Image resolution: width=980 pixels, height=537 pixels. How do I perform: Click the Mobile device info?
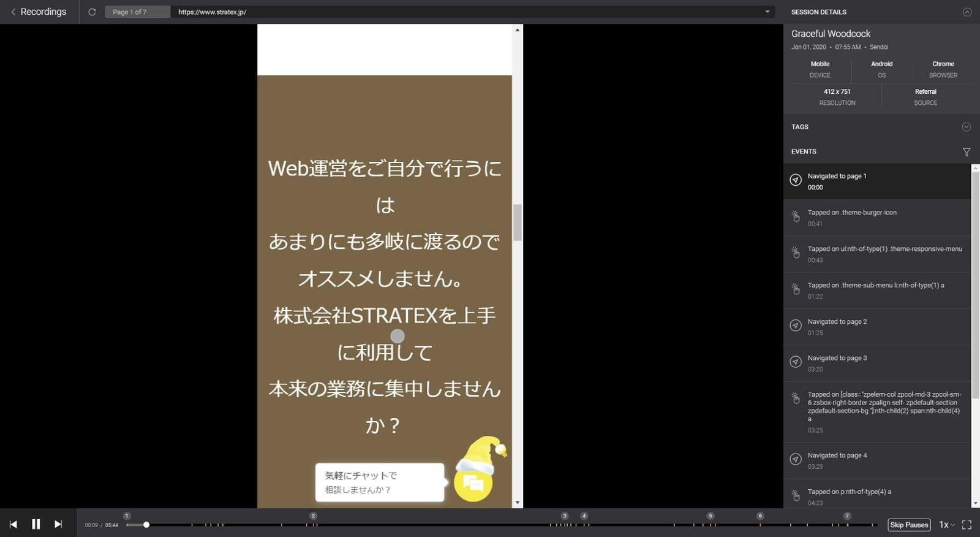point(820,69)
